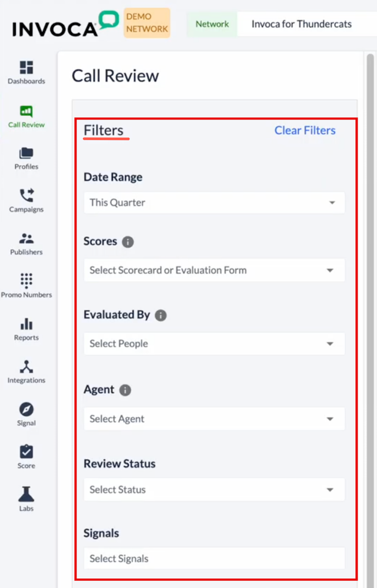The image size is (377, 588).
Task: Select the Call Review sidebar icon
Action: click(x=26, y=111)
